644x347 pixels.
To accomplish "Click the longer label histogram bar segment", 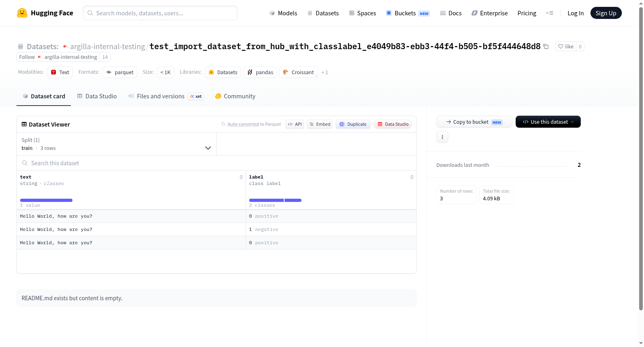I will (x=266, y=200).
